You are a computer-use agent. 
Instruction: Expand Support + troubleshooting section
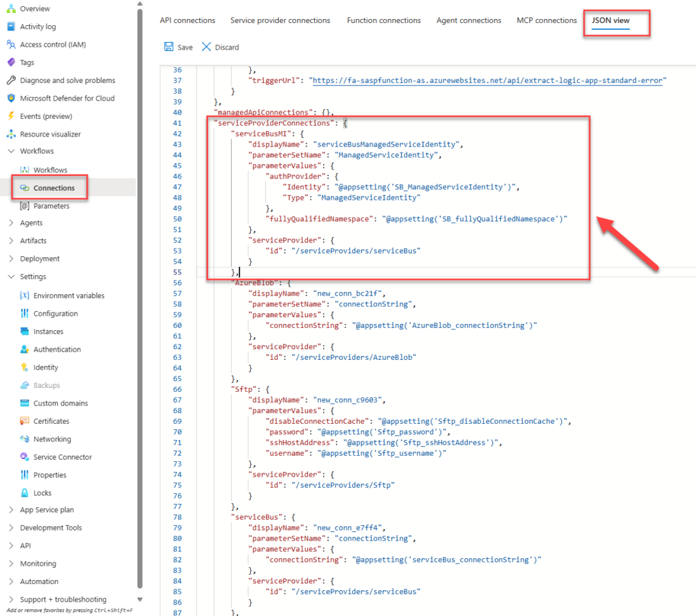click(x=11, y=600)
